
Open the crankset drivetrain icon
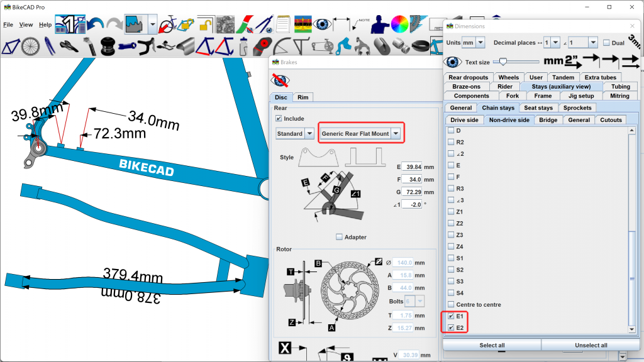click(x=323, y=47)
